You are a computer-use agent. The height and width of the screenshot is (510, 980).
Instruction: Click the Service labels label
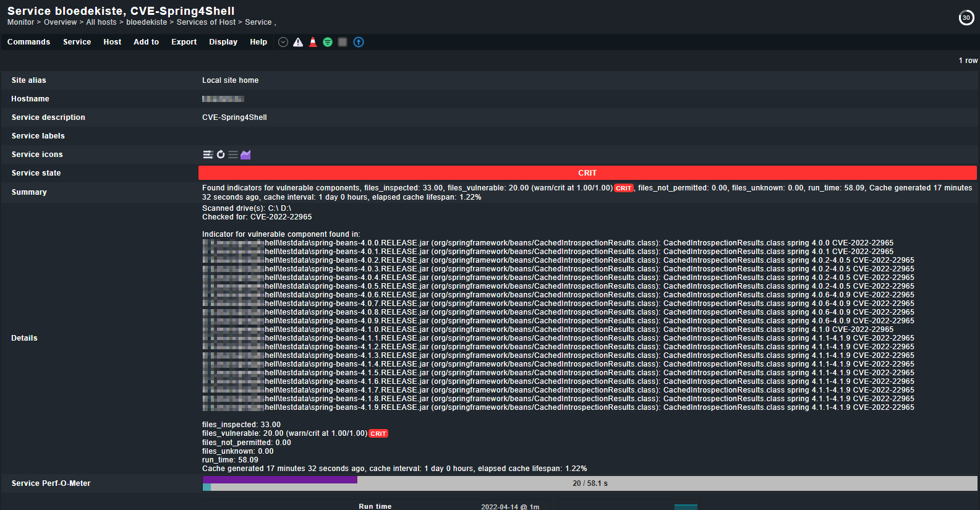tap(38, 136)
